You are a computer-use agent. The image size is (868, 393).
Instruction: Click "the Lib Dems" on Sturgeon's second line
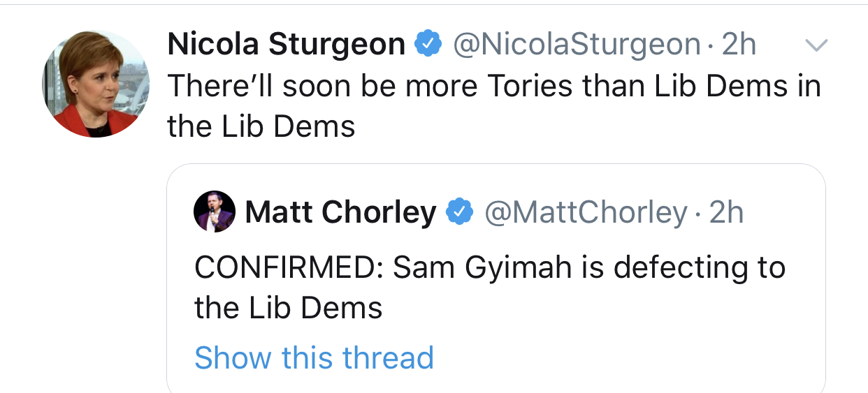pyautogui.click(x=261, y=127)
